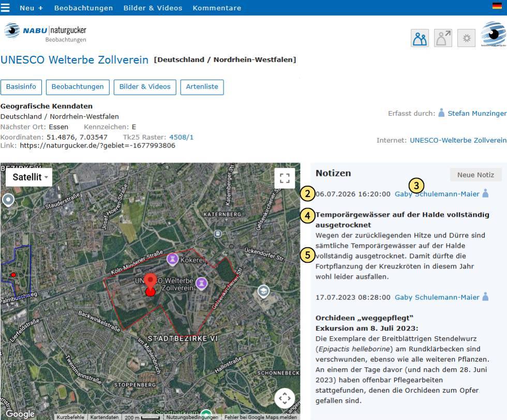Click the note timestamp 06.07.2026 16:20:00
This screenshot has height=420, width=507.
[353, 194]
